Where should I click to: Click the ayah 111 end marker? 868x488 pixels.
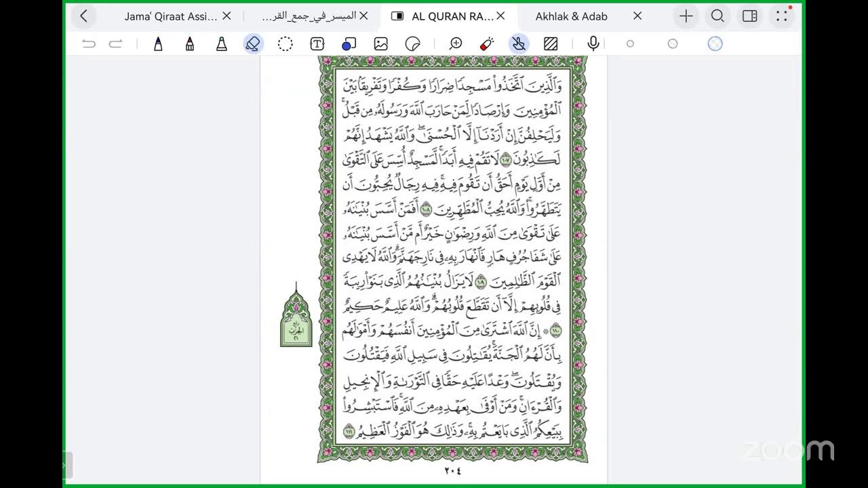pyautogui.click(x=349, y=432)
